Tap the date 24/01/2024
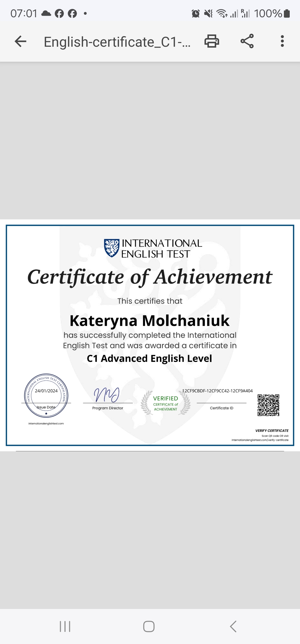This screenshot has width=300, height=644. point(46,391)
